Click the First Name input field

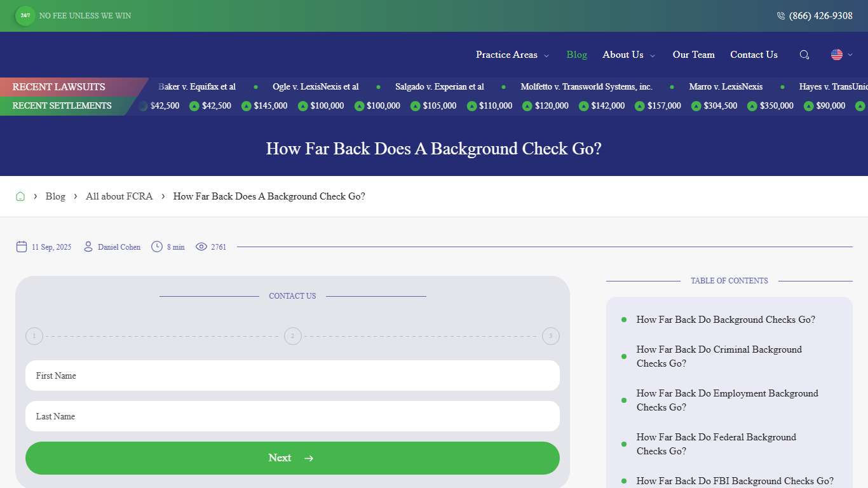[292, 376]
